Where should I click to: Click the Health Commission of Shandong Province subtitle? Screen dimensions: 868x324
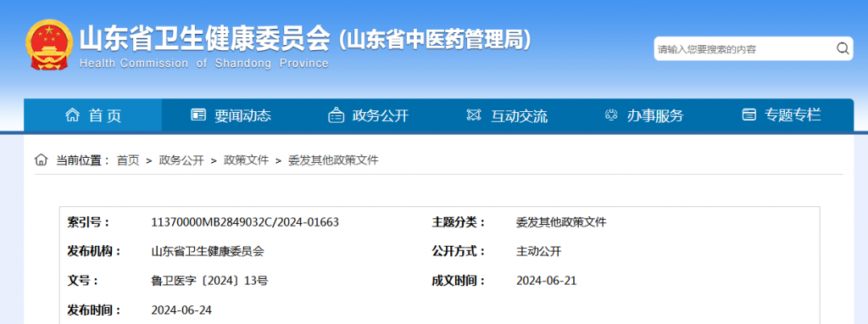(x=203, y=63)
